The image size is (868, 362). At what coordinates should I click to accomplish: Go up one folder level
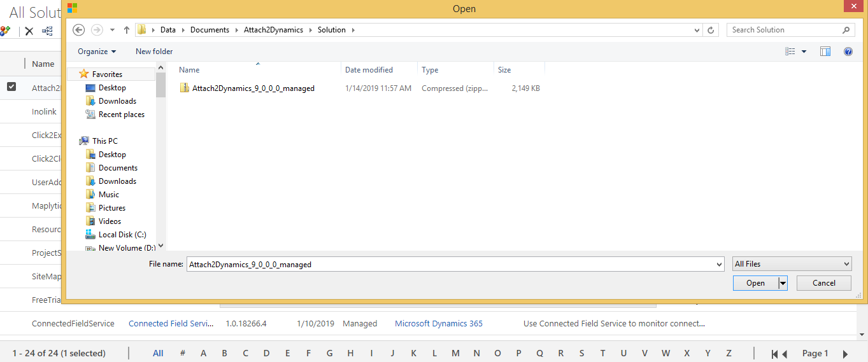click(x=127, y=30)
